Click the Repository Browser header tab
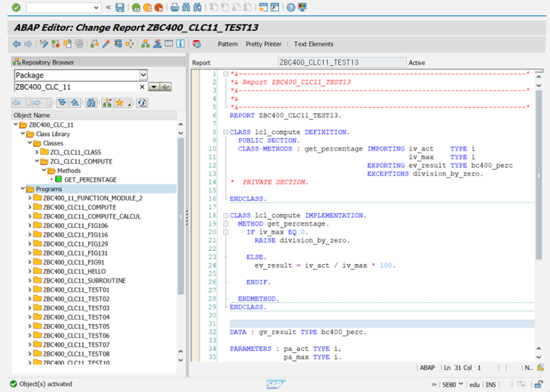550x392 pixels. tap(98, 62)
